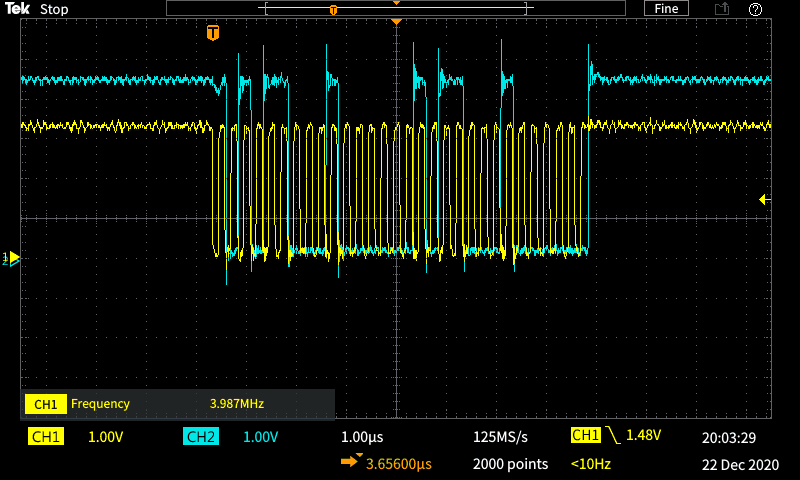The height and width of the screenshot is (480, 800).
Task: Click the channel 1 ground reference marker
Action: tap(12, 258)
